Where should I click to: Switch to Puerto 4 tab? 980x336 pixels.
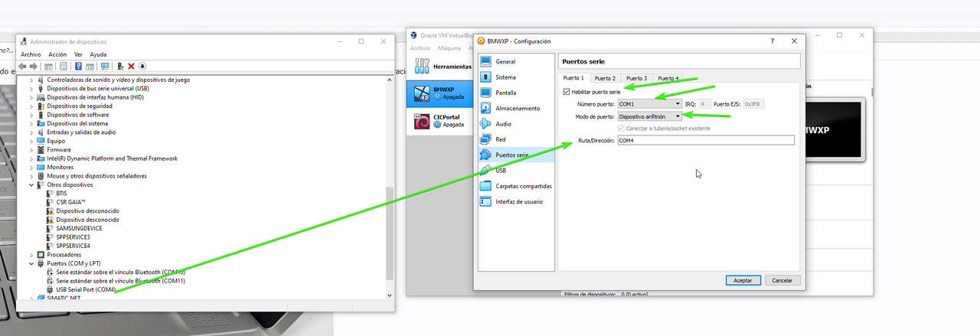(x=668, y=78)
